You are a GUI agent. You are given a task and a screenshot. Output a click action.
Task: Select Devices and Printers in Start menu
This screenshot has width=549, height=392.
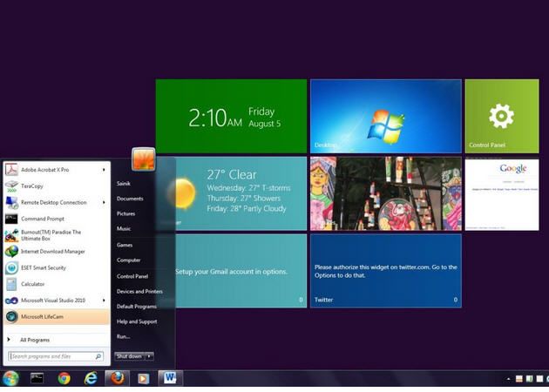pyautogui.click(x=139, y=292)
